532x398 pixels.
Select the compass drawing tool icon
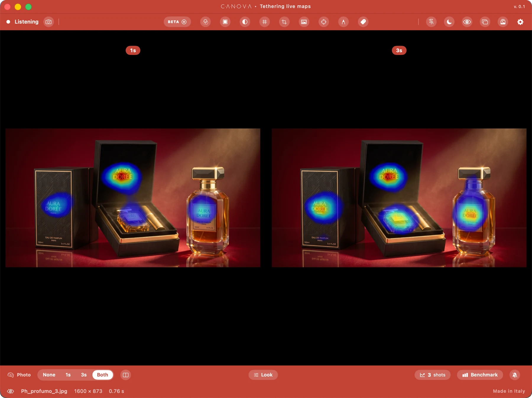343,22
